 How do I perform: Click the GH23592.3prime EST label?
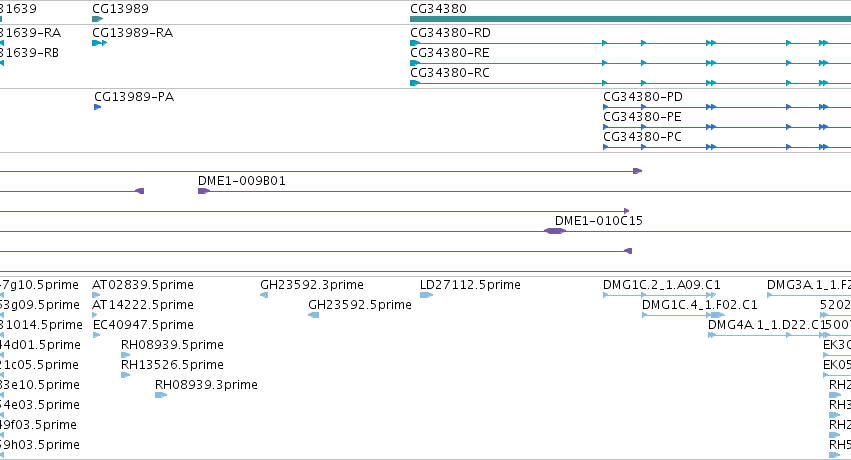pos(312,285)
